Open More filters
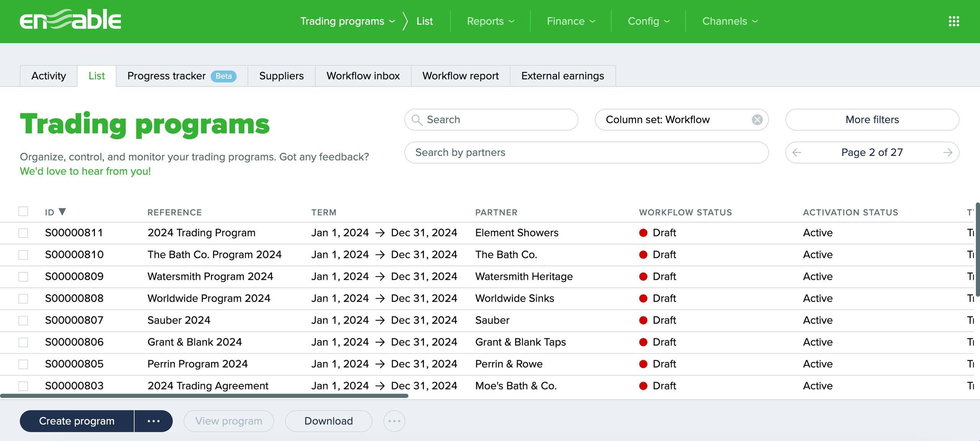 pyautogui.click(x=872, y=120)
